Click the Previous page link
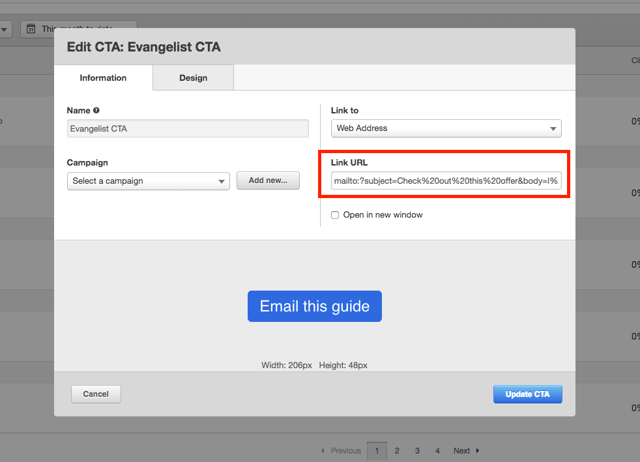 (340, 451)
